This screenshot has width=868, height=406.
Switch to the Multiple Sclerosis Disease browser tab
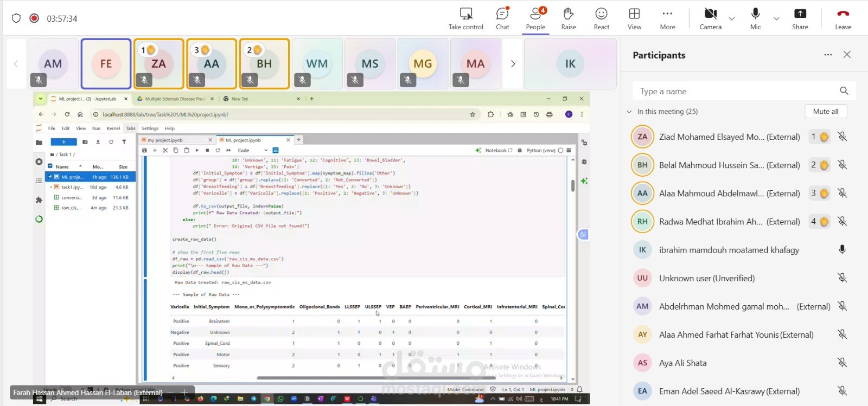[x=174, y=99]
